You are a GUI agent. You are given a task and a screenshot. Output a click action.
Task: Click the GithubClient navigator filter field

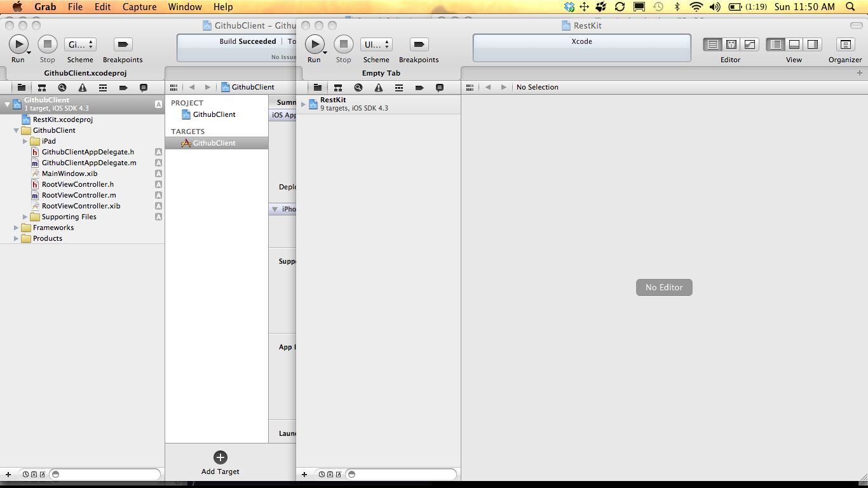pos(105,474)
